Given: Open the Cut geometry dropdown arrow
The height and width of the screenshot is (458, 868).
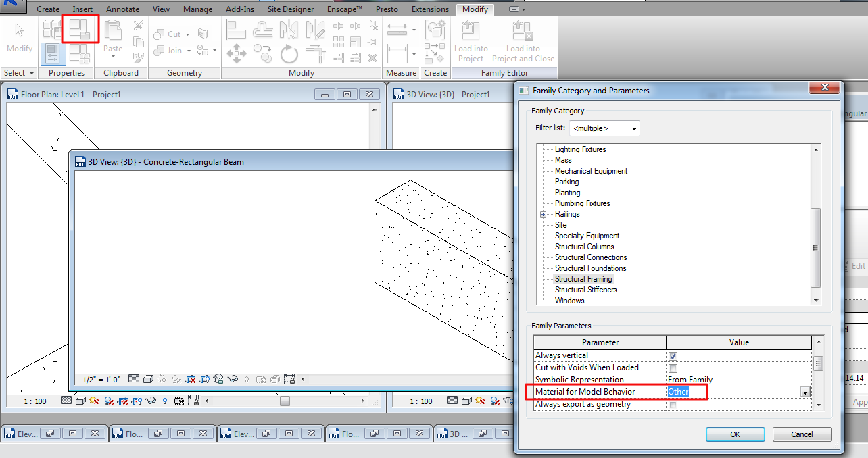Looking at the screenshot, I should tap(187, 34).
